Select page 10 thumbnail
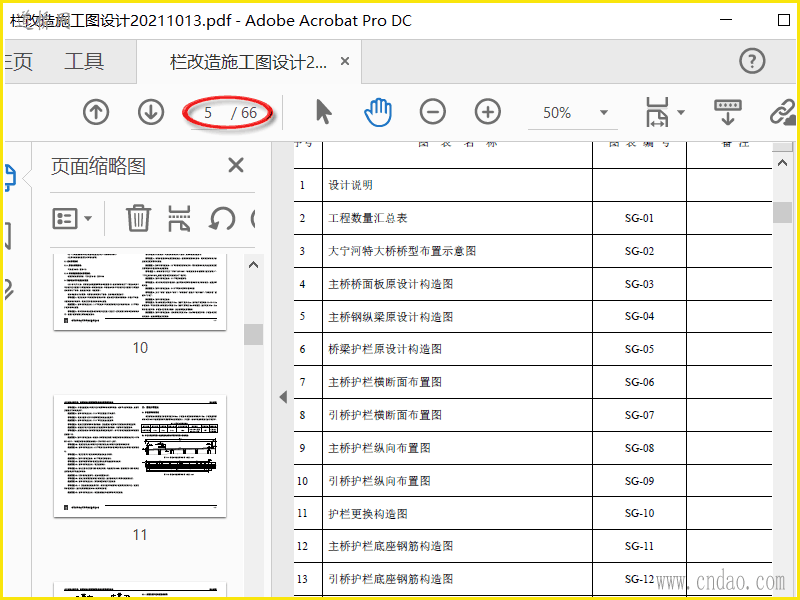Screen dimensions: 800x600 (140, 292)
